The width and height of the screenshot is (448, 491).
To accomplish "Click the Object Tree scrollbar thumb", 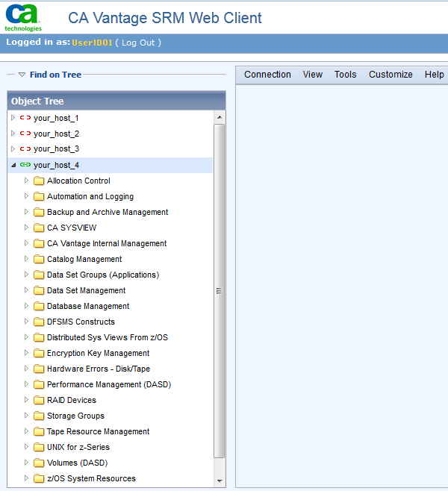I will click(220, 291).
